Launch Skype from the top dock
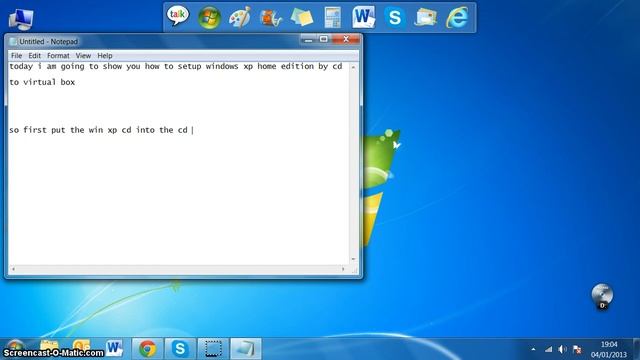Viewport: 640px width, 360px height. pyautogui.click(x=395, y=18)
